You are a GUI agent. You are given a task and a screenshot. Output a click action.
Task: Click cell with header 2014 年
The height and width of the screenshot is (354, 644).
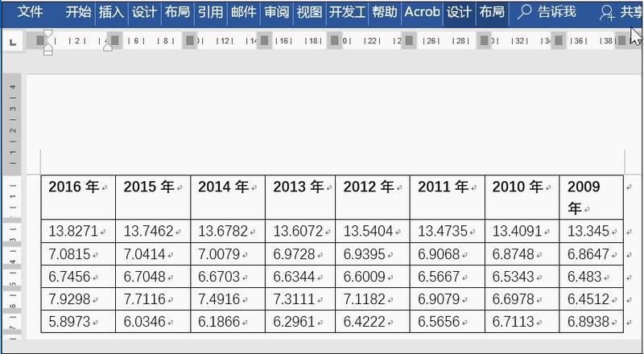[x=228, y=198]
